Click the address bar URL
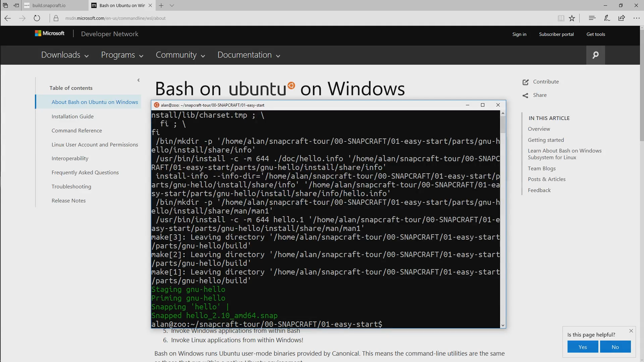644x362 pixels. pyautogui.click(x=115, y=18)
